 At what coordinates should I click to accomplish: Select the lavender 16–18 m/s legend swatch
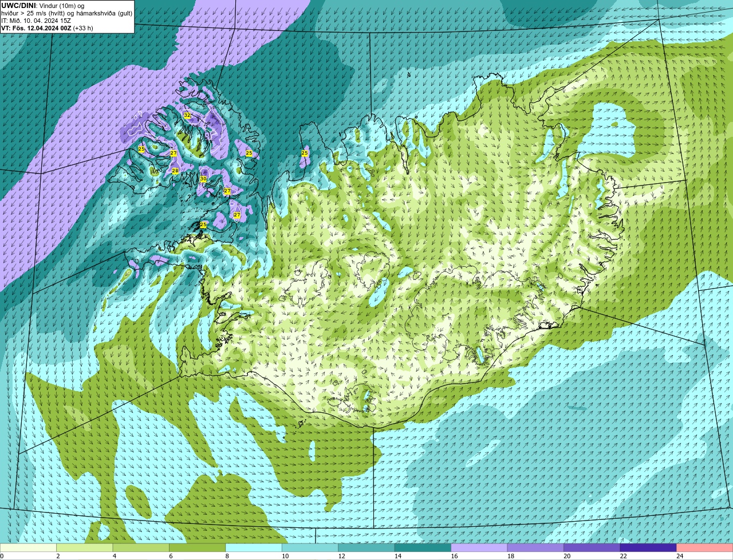(479, 548)
